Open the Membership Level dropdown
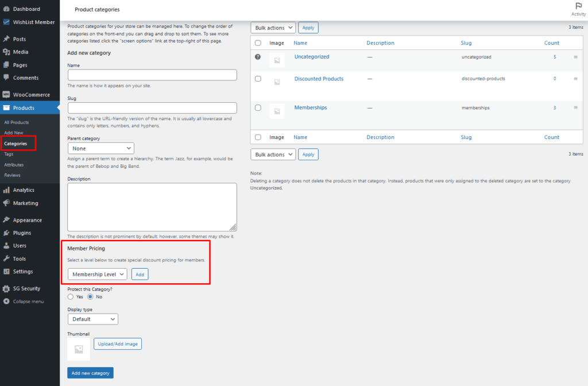This screenshot has width=588, height=386. point(98,274)
